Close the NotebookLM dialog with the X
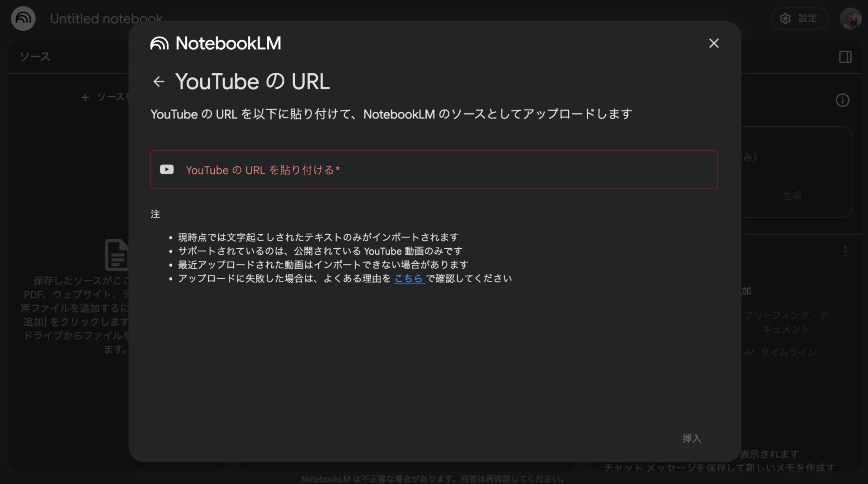 713,43
